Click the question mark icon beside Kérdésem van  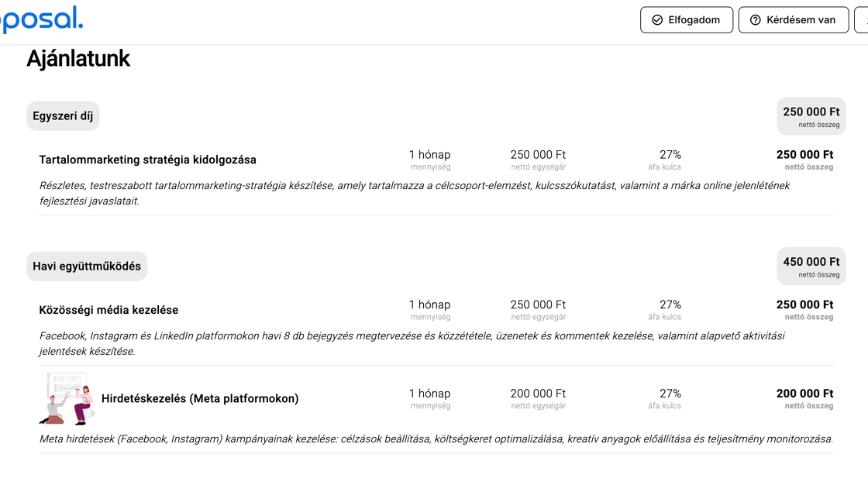pos(755,20)
